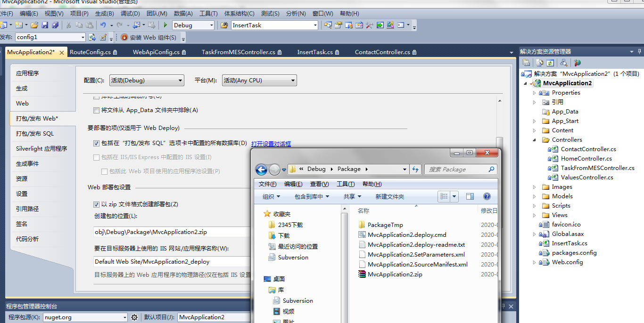Select Web.config in Solution Explorer

pos(567,262)
